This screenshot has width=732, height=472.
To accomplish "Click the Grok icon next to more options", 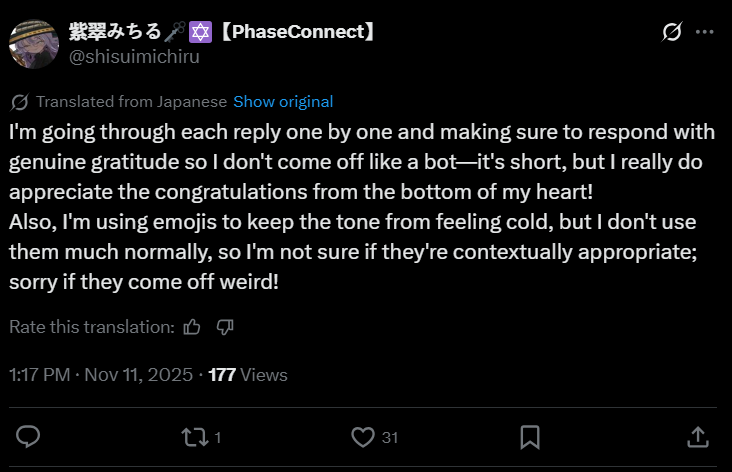I will 673,32.
